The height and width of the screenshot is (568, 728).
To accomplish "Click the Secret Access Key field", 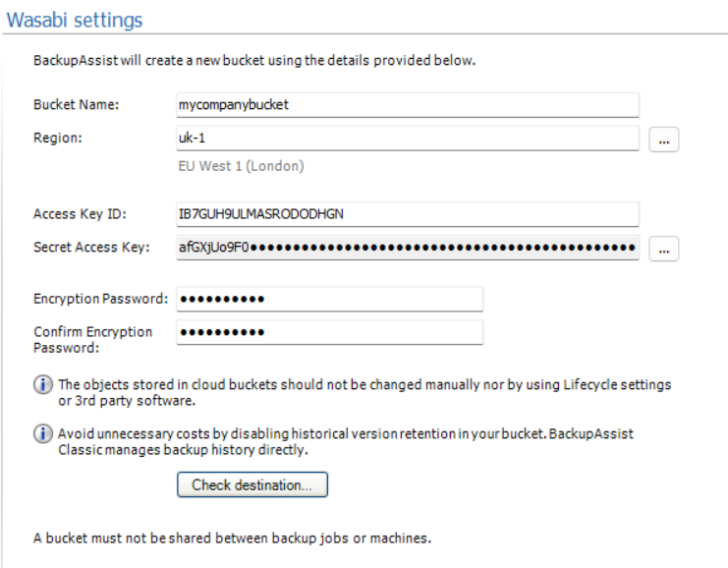I will coord(408,248).
